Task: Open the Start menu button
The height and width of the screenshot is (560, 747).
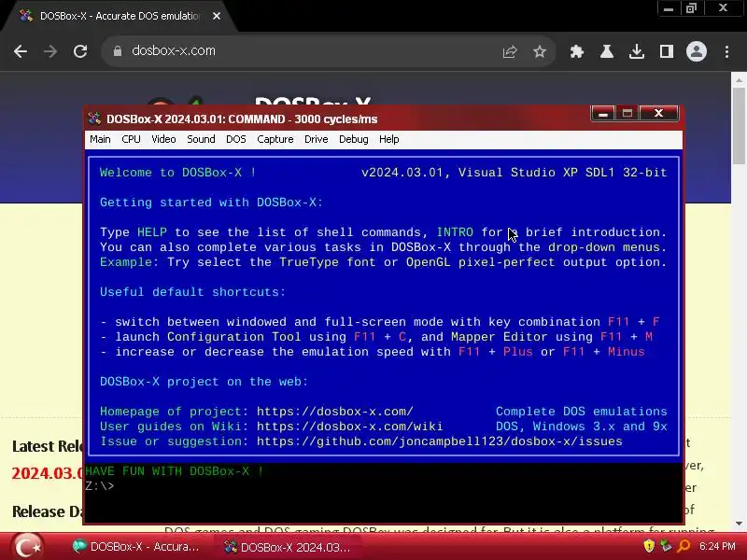Action: (27, 546)
